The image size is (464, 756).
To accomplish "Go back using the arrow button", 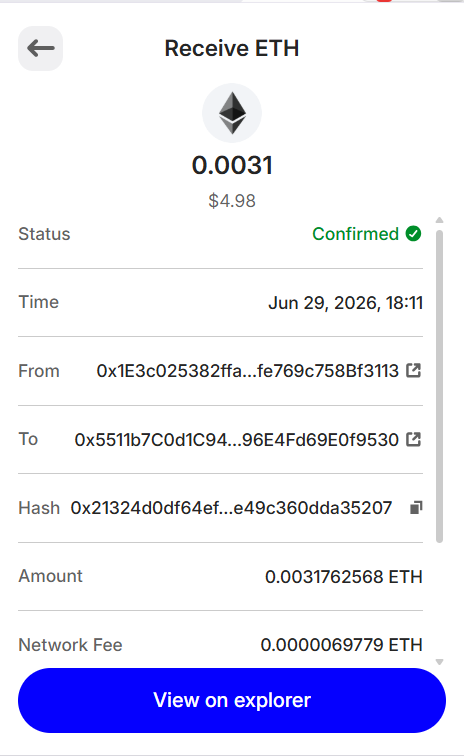I will click(41, 48).
